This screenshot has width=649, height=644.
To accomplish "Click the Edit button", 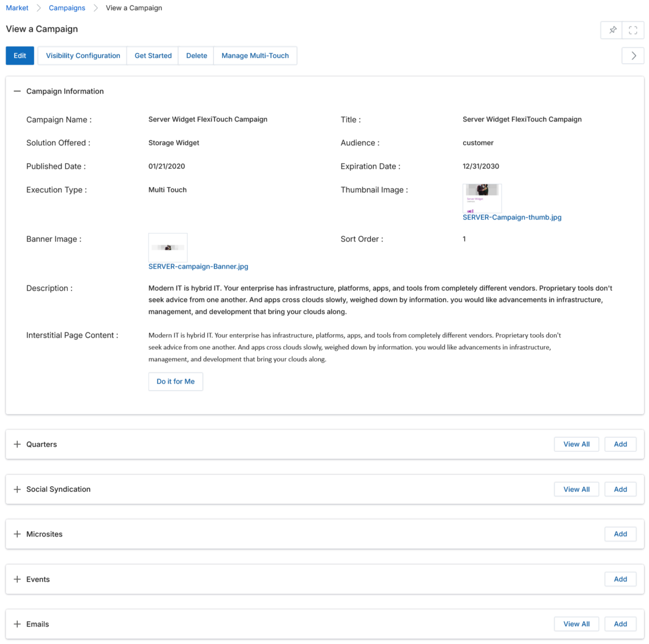I will [20, 56].
